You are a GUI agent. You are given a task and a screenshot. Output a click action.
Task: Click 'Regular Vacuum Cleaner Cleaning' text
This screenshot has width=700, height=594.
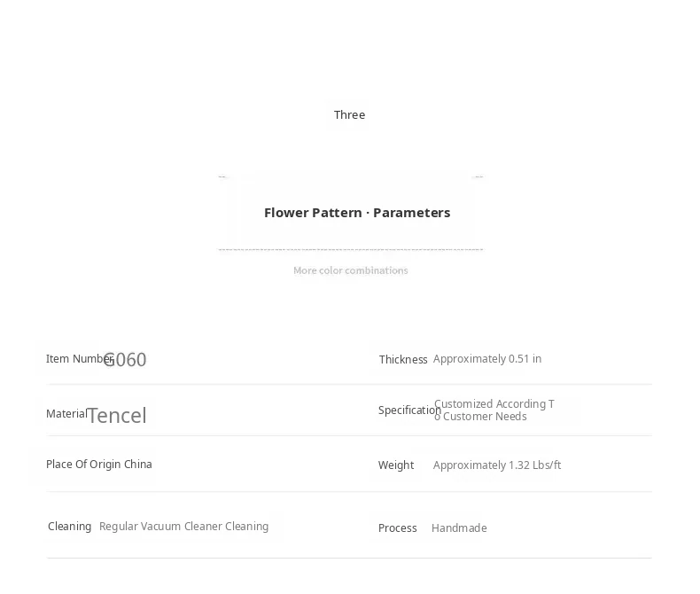(x=184, y=527)
